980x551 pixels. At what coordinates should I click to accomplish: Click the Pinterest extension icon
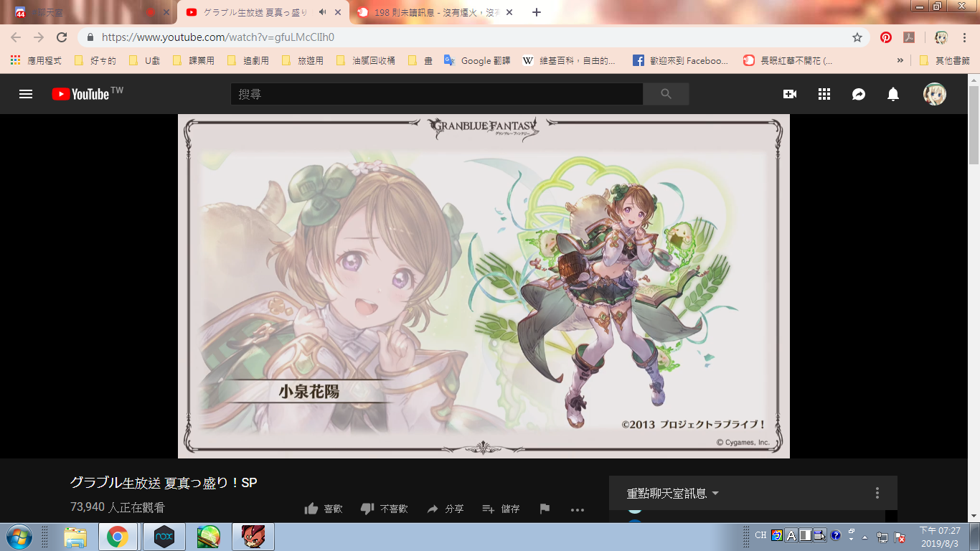886,37
